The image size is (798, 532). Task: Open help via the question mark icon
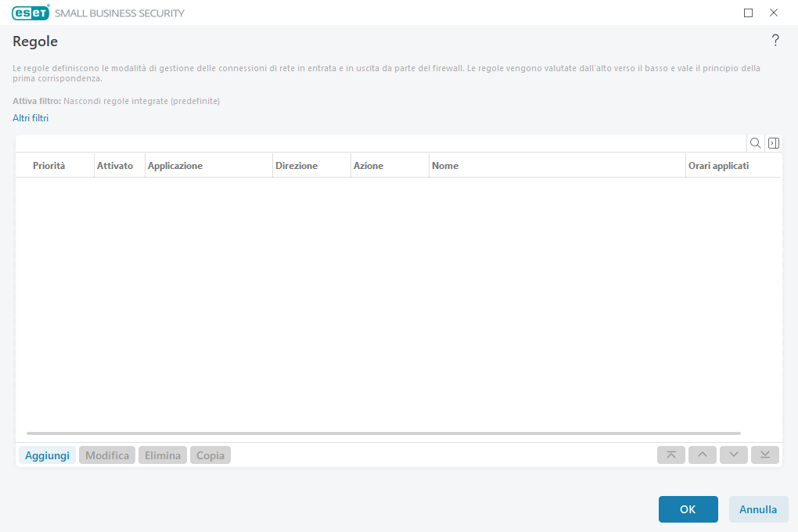click(x=775, y=41)
